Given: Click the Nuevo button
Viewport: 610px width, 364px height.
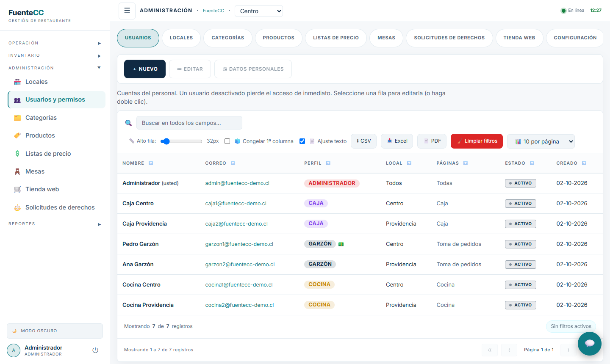Looking at the screenshot, I should (x=145, y=69).
